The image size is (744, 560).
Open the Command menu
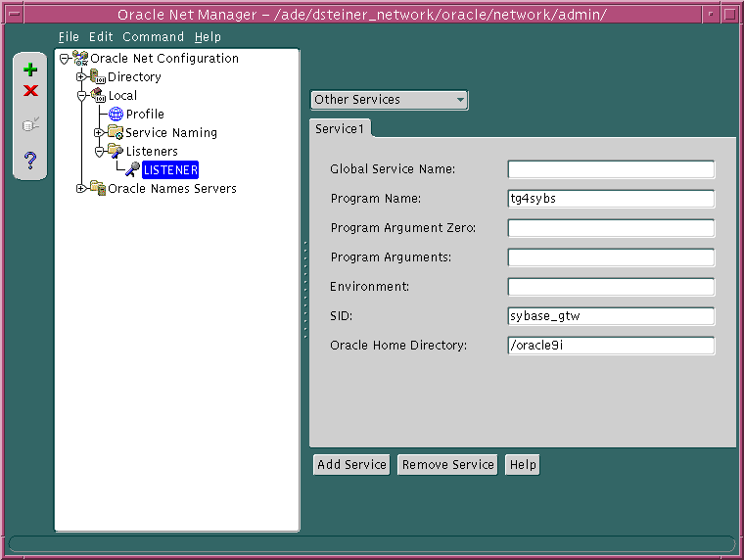[x=153, y=37]
